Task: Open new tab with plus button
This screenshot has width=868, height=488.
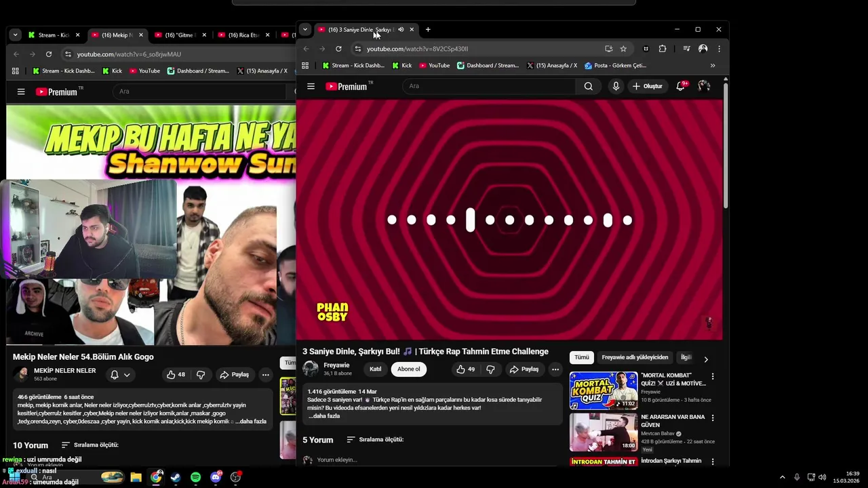Action: tap(428, 30)
